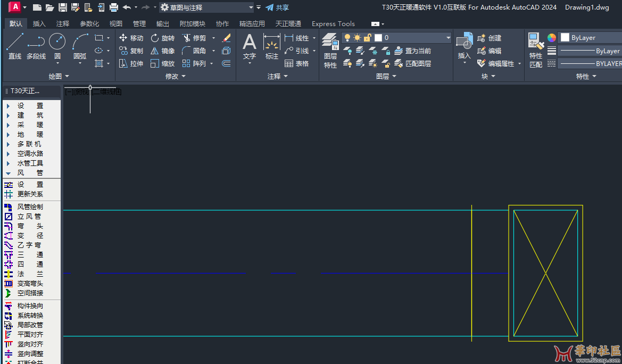The width and height of the screenshot is (622, 364).
Task: Click the 共享 share button
Action: [277, 7]
